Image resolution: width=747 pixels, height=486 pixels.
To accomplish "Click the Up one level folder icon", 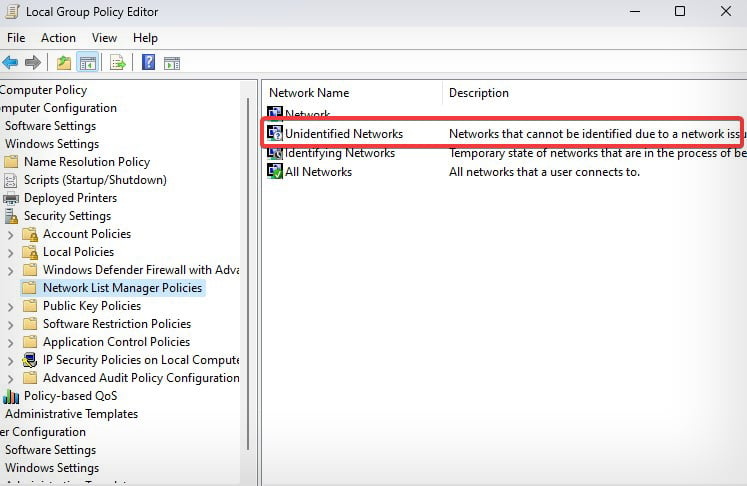I will 63,62.
